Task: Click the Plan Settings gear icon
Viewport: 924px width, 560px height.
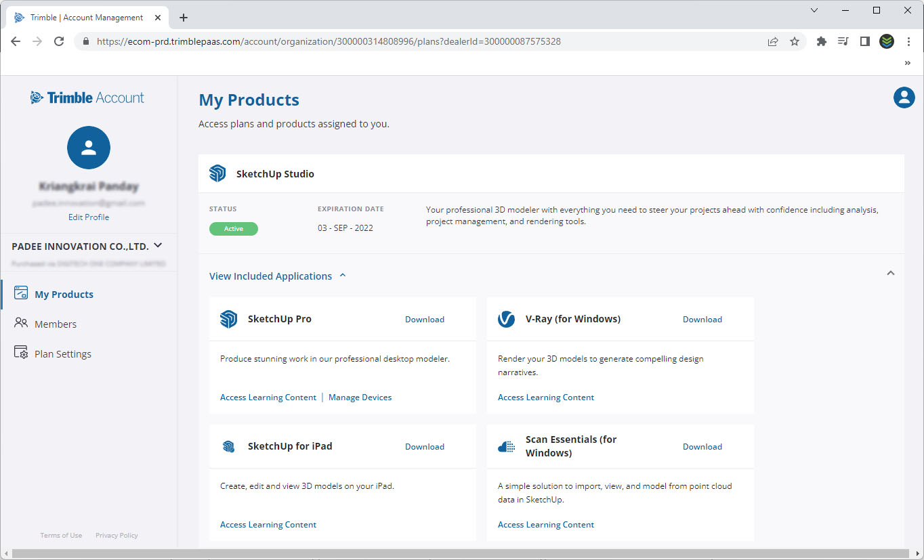Action: coord(21,353)
